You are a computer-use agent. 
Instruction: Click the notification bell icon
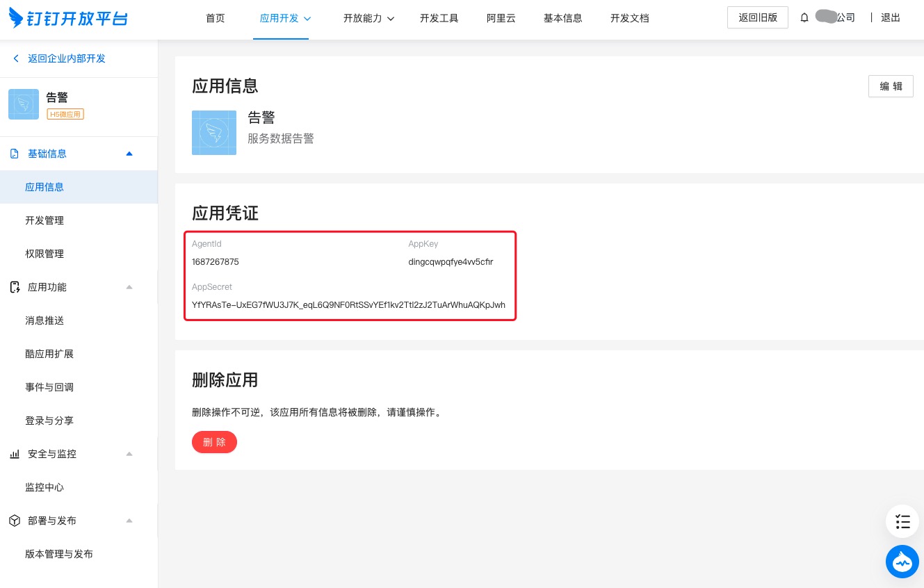click(x=804, y=18)
